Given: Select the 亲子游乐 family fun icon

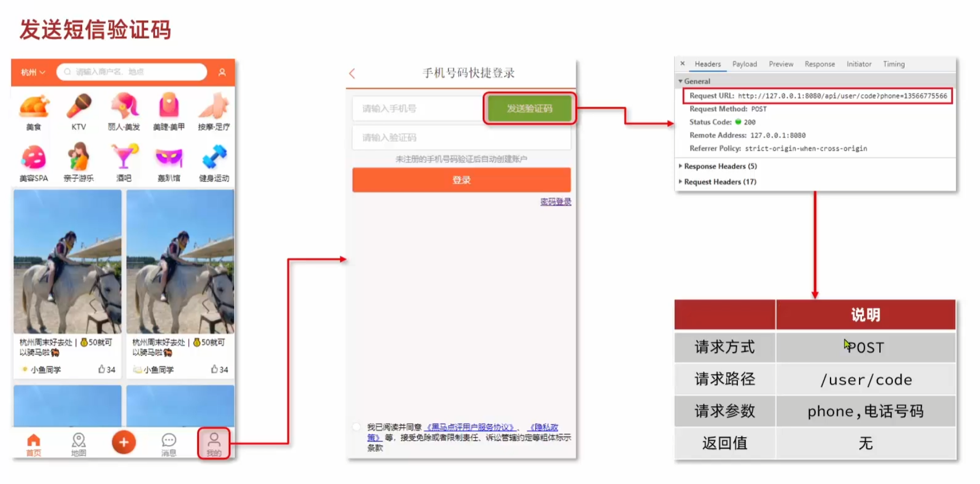Looking at the screenshot, I should tap(79, 157).
